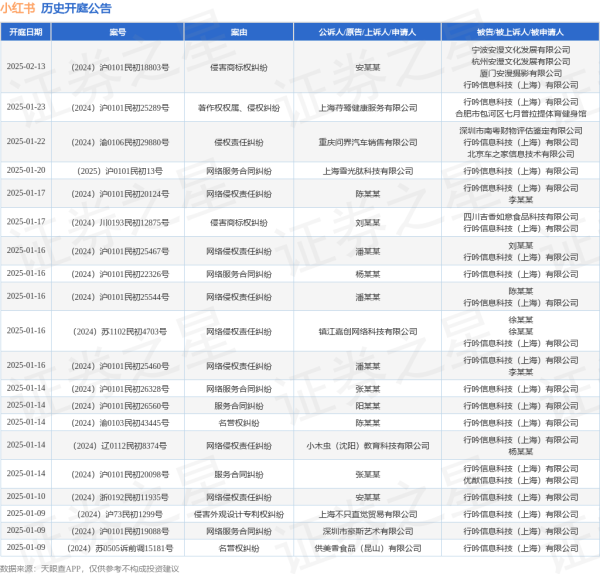Select case number 苏0505诉前调15181号
This screenshot has height=574, width=600.
120,548
